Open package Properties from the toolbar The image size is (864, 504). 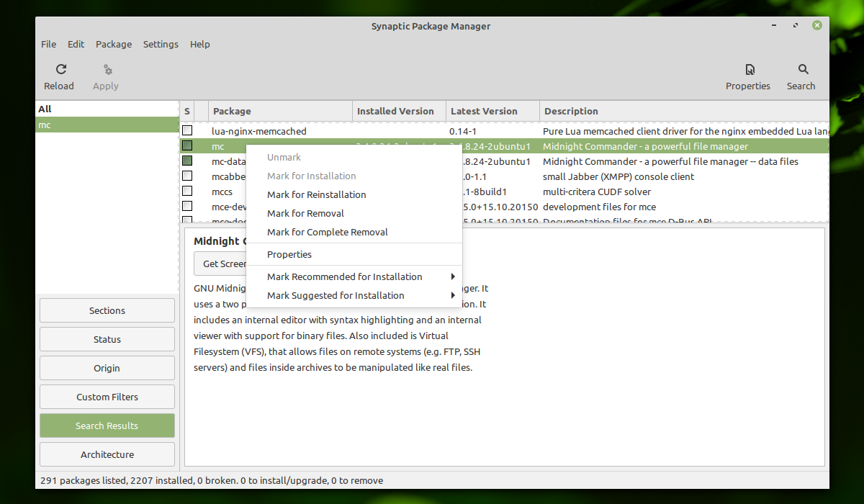750,70
